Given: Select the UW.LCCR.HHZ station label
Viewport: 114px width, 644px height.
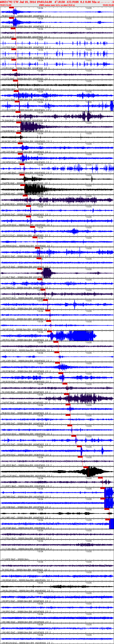Looking at the screenshot, I should coord(27,476).
